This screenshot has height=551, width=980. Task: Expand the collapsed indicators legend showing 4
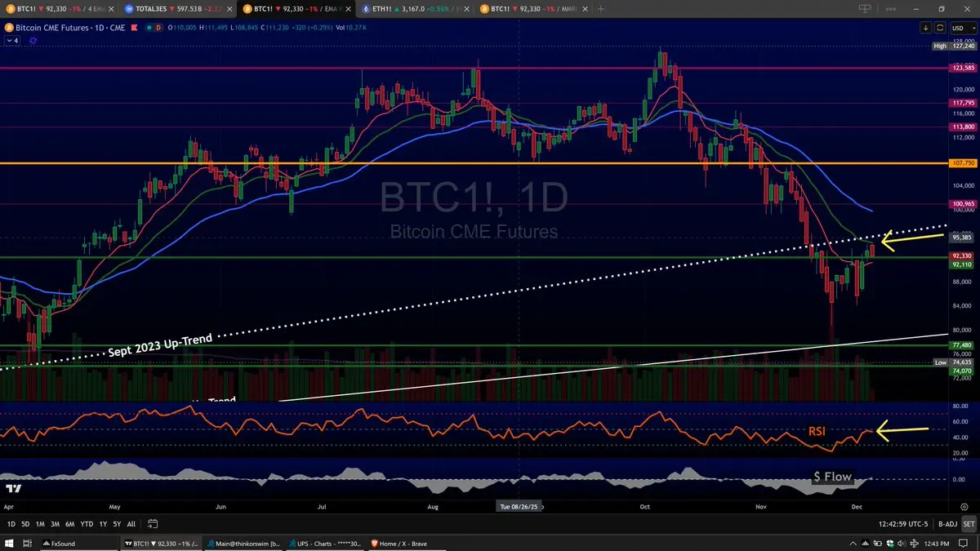[x=11, y=39]
